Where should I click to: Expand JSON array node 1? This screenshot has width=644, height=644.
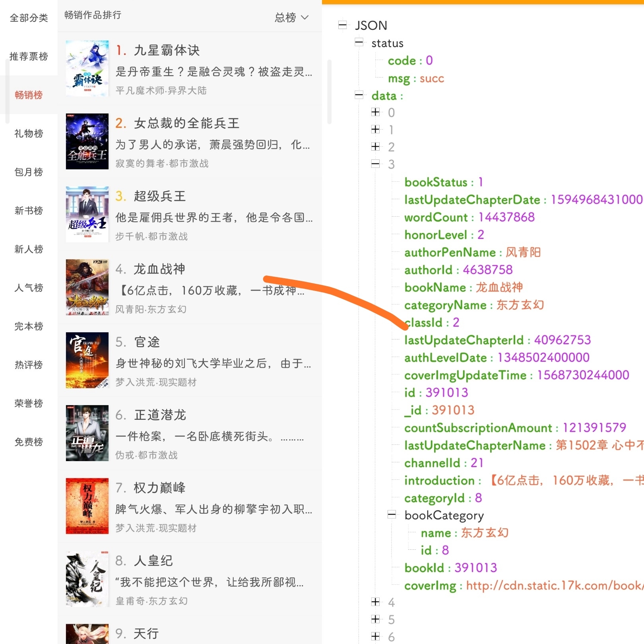coord(375,130)
